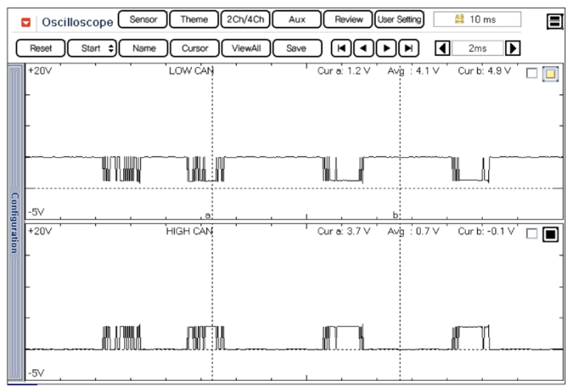The image size is (573, 392).
Task: Toggle the LOW CAN channel checkbox
Action: [x=532, y=73]
